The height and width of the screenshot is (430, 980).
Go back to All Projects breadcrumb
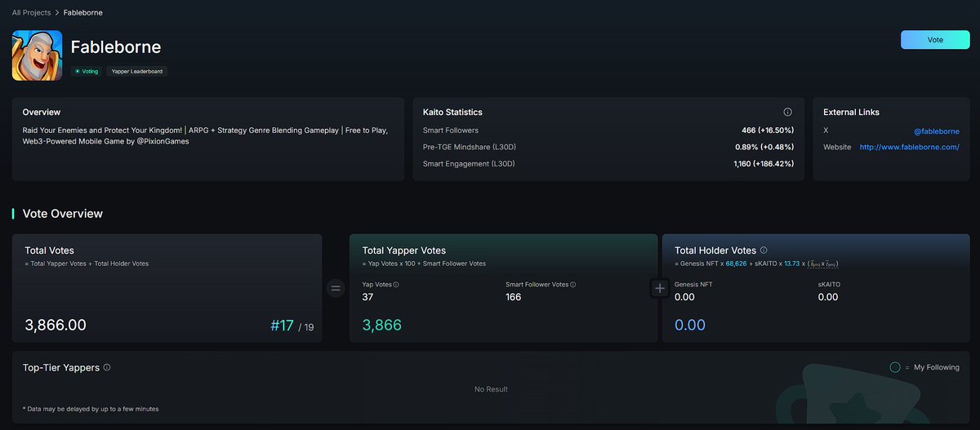coord(31,13)
